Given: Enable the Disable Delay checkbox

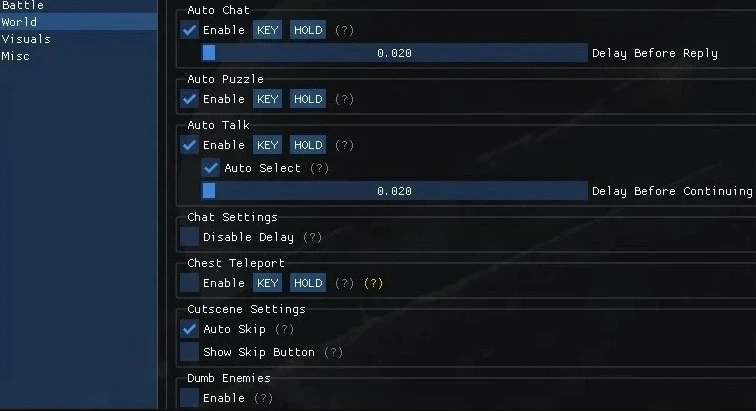Looking at the screenshot, I should (190, 237).
